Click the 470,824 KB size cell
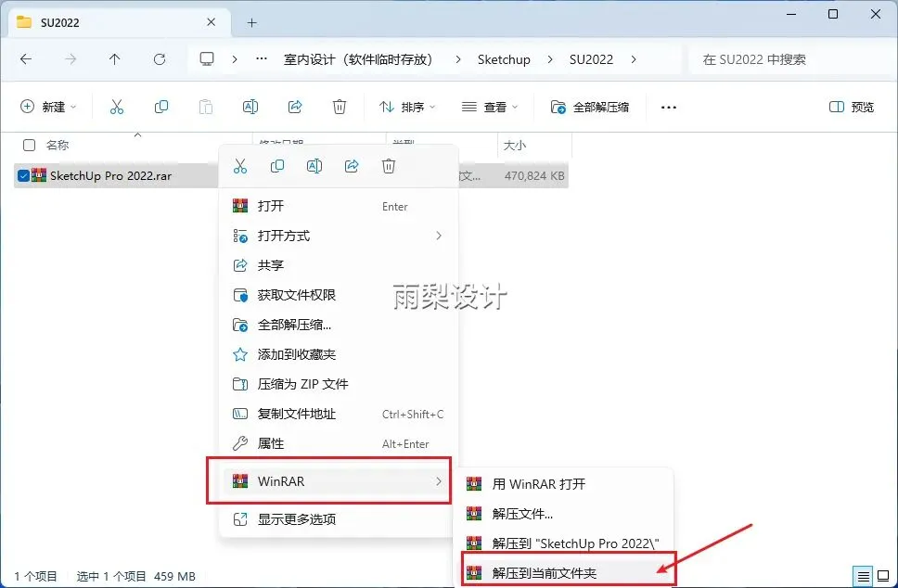Screen dimensions: 898x588 click(534, 176)
